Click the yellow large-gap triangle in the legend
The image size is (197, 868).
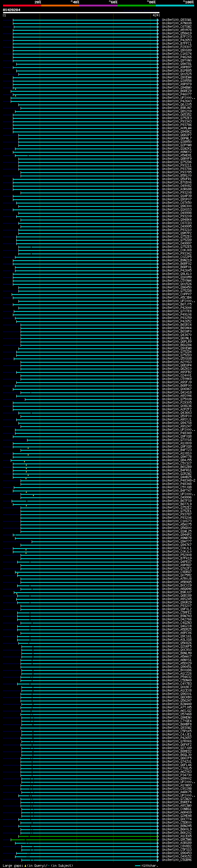click(x=25, y=865)
